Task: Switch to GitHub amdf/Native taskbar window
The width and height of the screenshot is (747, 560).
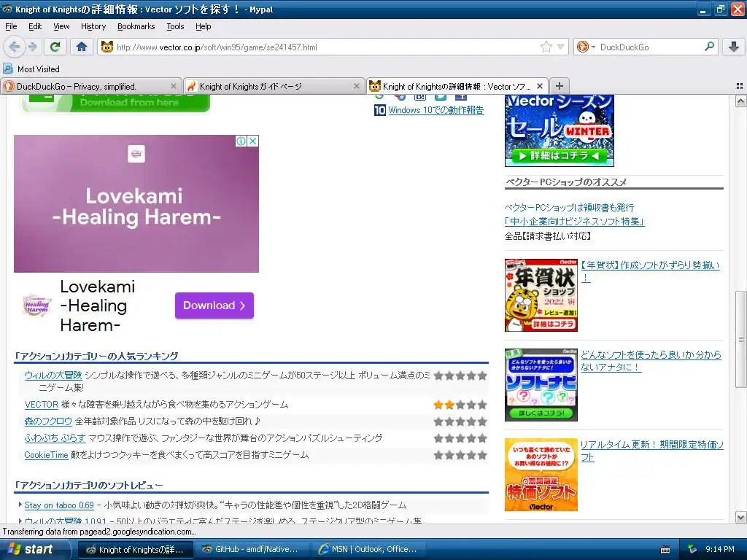Action: 252,549
